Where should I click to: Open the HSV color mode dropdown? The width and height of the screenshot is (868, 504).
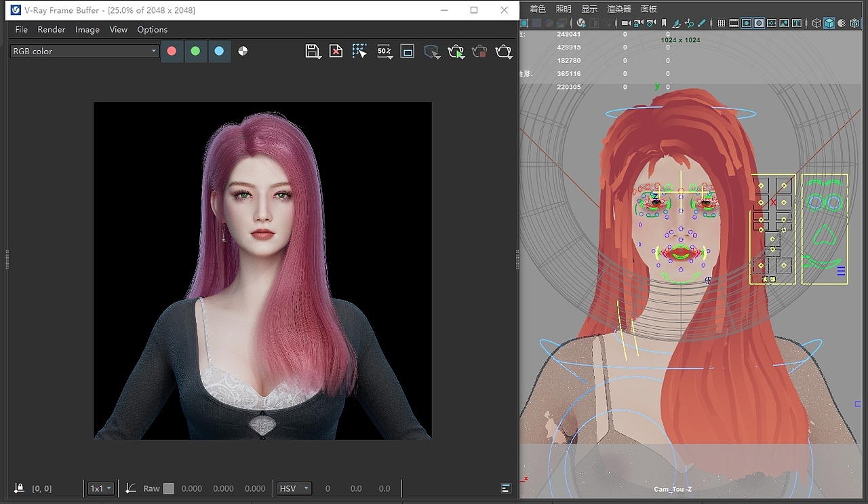click(x=294, y=488)
